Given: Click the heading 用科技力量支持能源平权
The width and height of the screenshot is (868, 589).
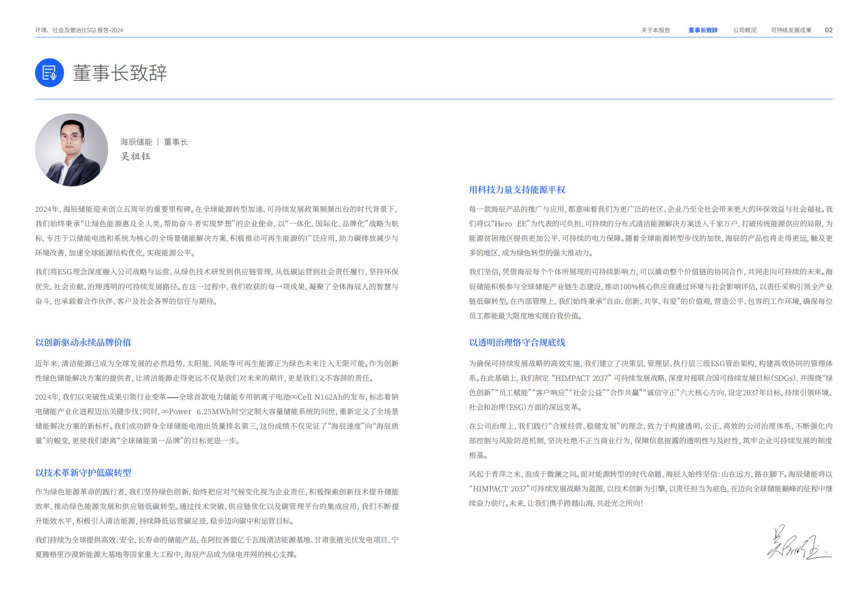Looking at the screenshot, I should coord(517,189).
